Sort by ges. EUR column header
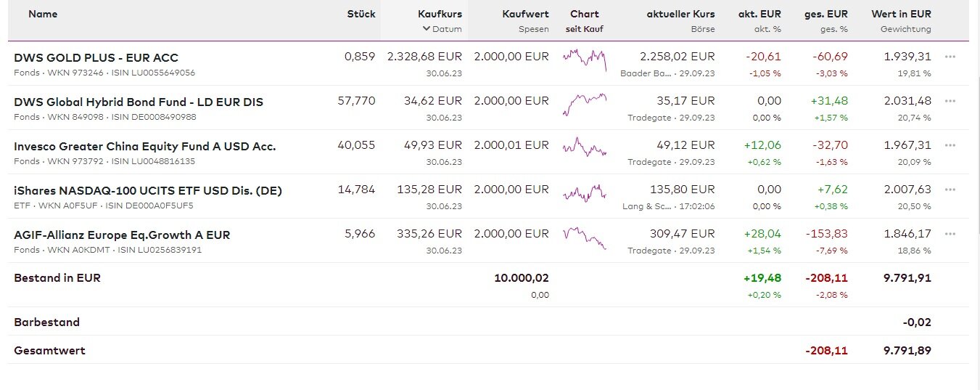The height and width of the screenshot is (390, 980). tap(825, 14)
